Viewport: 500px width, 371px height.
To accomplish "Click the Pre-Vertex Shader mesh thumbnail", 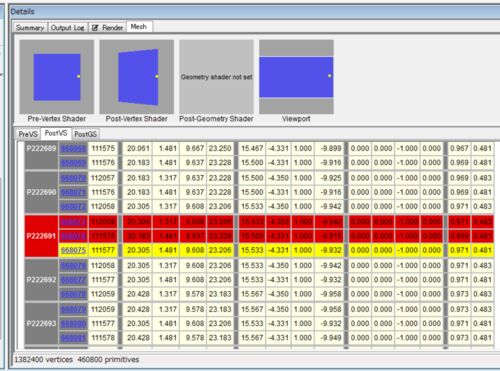I will [x=57, y=77].
